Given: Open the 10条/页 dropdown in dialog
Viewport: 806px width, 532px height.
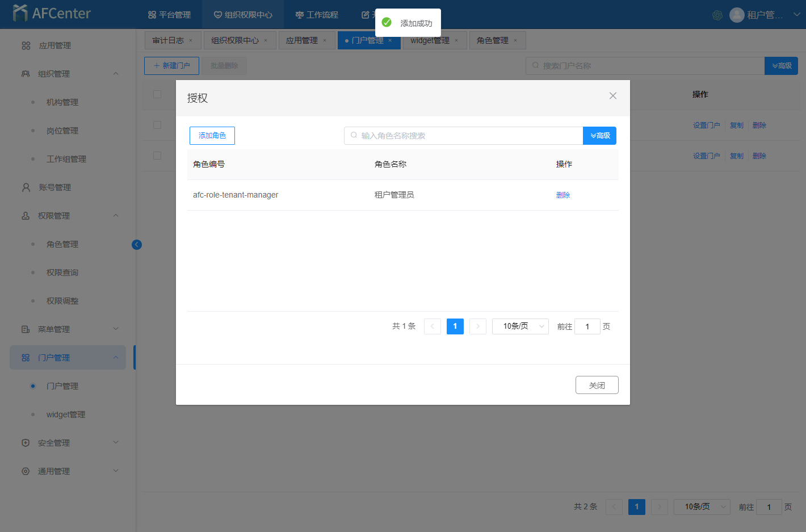Looking at the screenshot, I should [520, 326].
